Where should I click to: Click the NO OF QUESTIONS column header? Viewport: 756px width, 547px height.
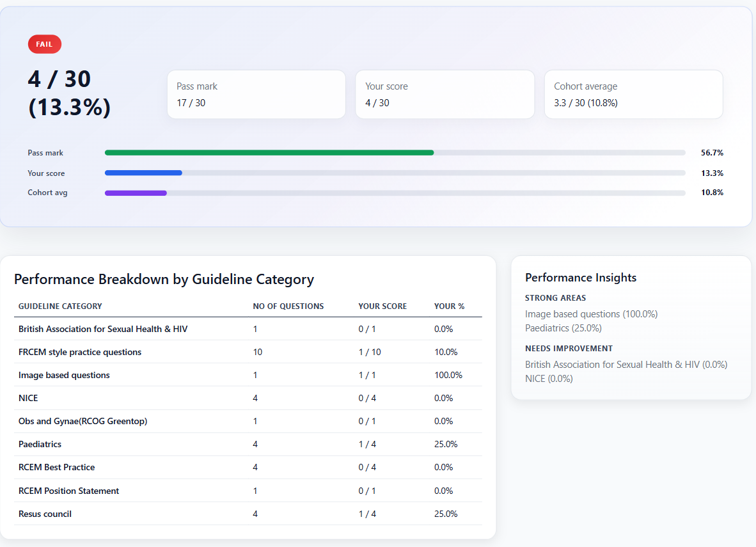[x=288, y=306]
